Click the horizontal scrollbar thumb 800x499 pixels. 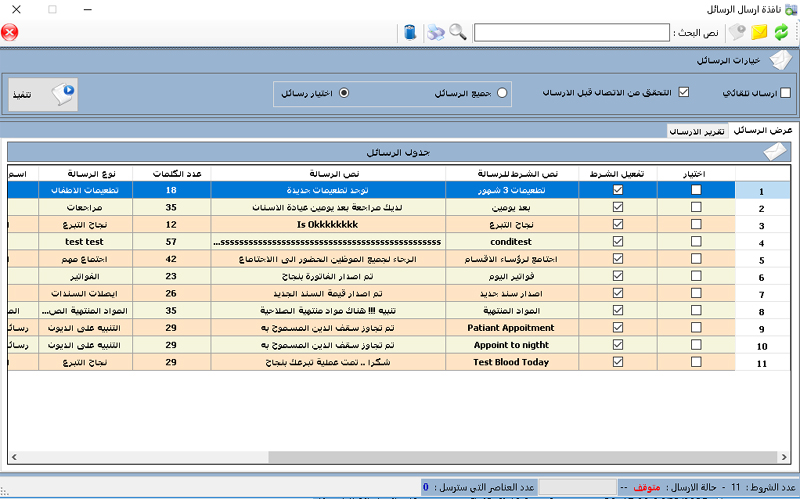(523, 457)
